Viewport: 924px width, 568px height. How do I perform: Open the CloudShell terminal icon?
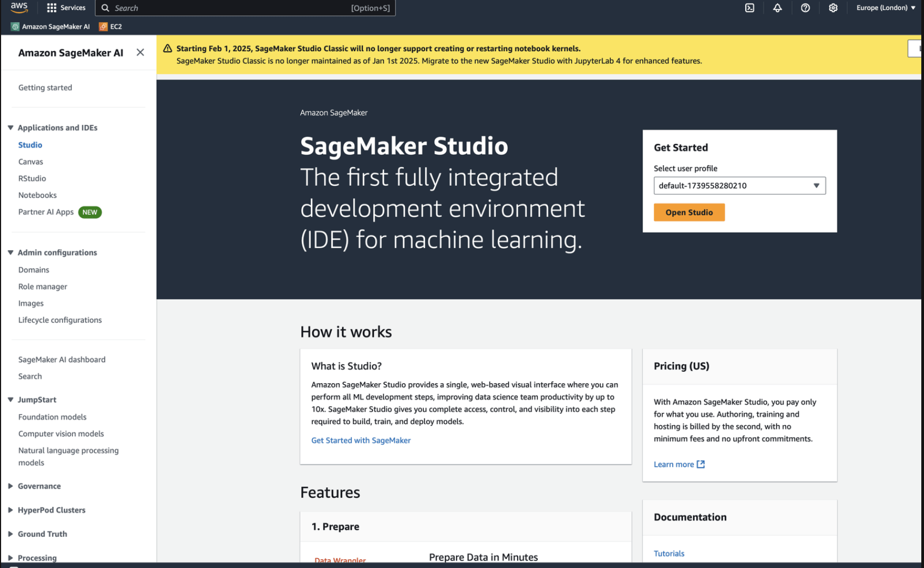pos(750,8)
